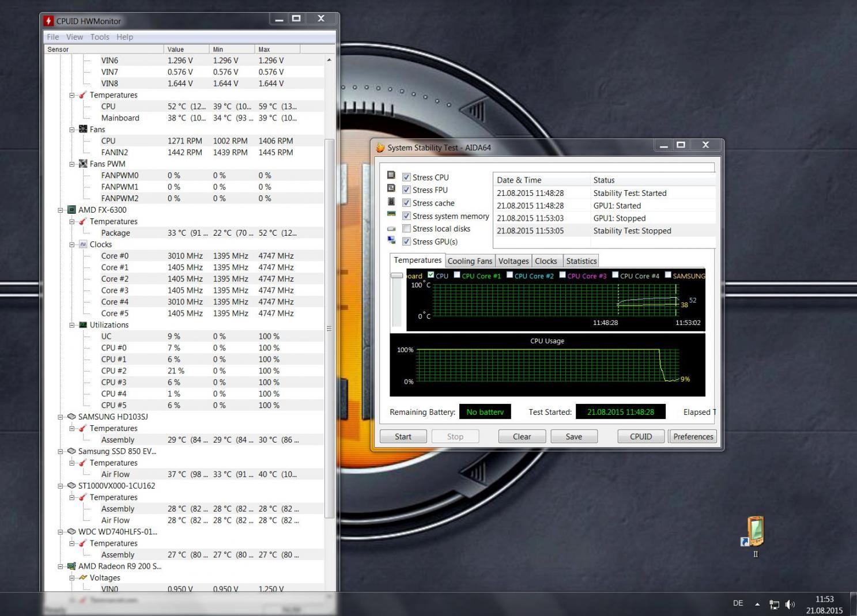Toggle the Stress FPU checkbox
This screenshot has width=857, height=616.
click(x=406, y=190)
